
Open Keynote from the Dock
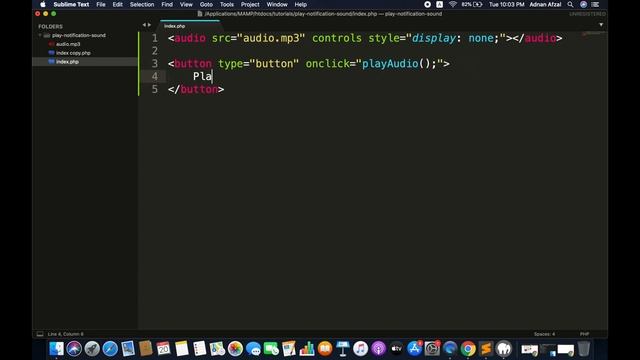[343, 349]
